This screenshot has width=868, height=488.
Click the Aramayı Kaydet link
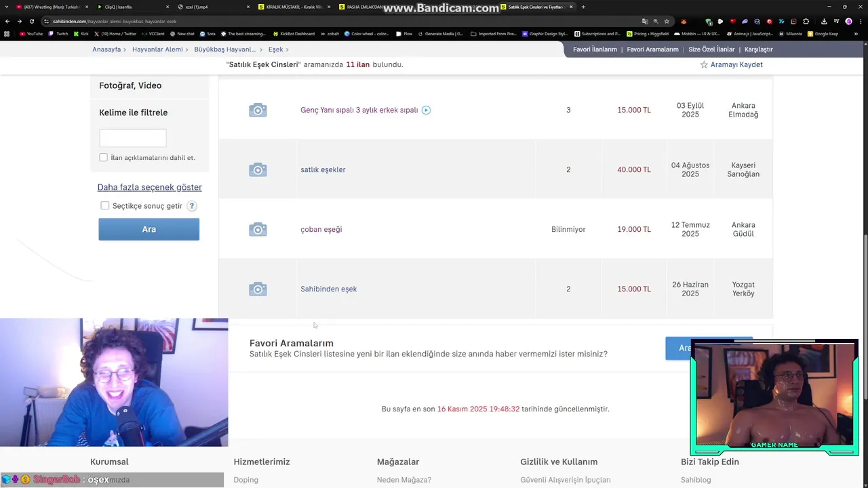pos(736,65)
